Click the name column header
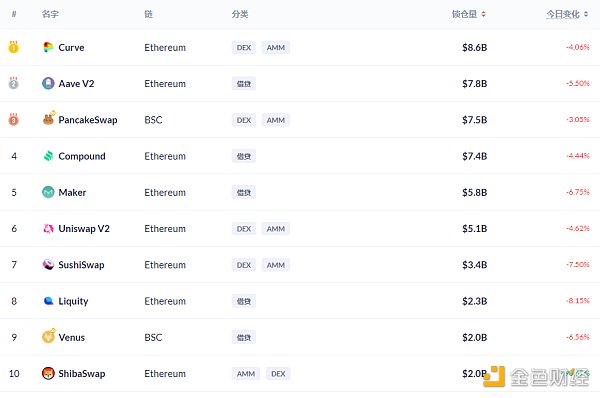600x398 pixels. point(50,14)
